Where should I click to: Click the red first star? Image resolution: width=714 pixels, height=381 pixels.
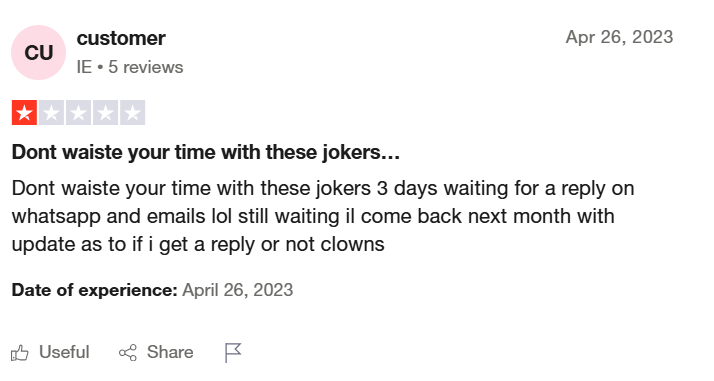click(x=25, y=112)
